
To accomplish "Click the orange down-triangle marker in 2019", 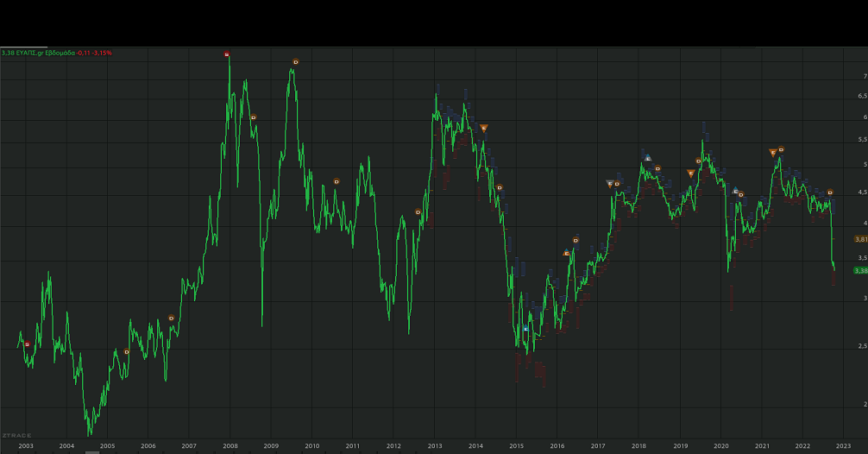I will click(x=691, y=173).
